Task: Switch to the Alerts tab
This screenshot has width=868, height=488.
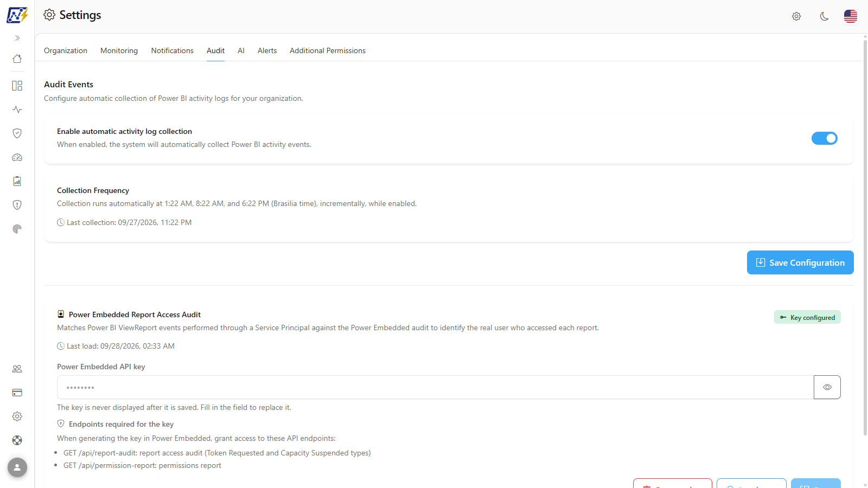Action: click(x=267, y=50)
